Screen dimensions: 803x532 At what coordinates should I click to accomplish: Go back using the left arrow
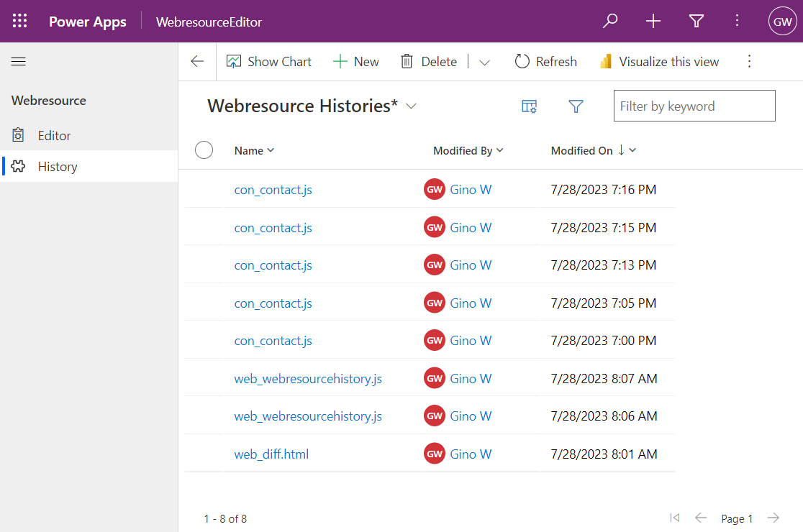(x=197, y=62)
